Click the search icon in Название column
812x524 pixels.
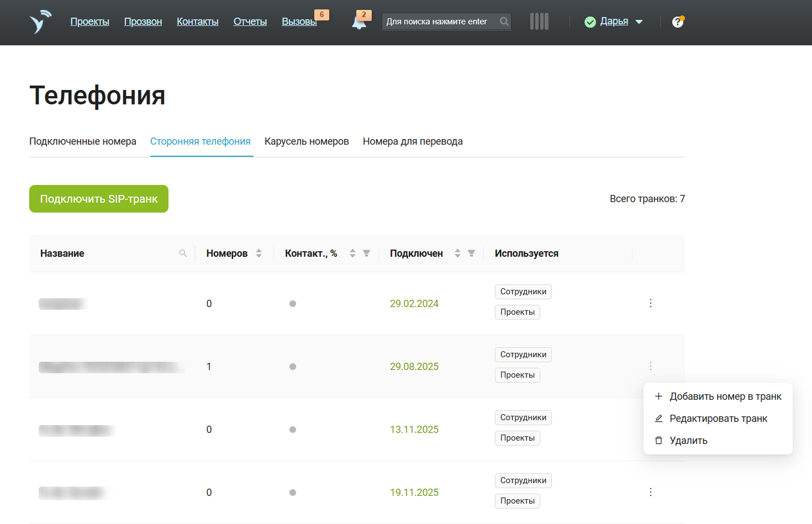tap(183, 253)
